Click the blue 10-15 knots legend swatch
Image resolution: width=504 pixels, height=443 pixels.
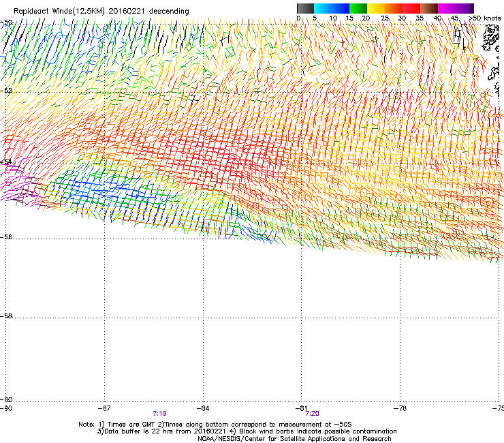coord(341,8)
